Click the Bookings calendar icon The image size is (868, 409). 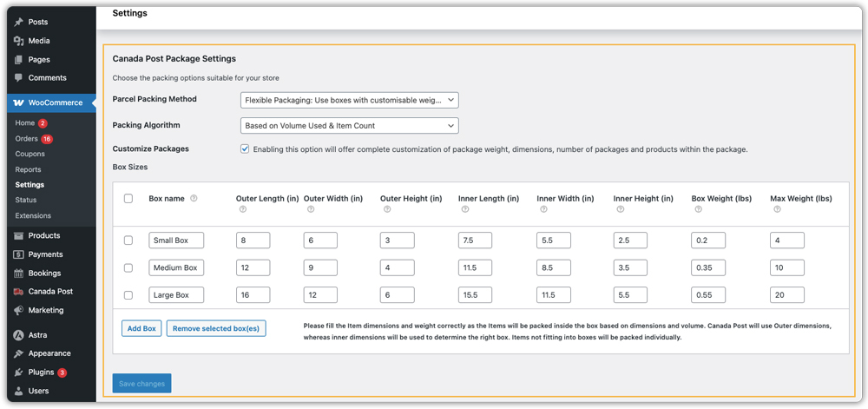tap(19, 274)
